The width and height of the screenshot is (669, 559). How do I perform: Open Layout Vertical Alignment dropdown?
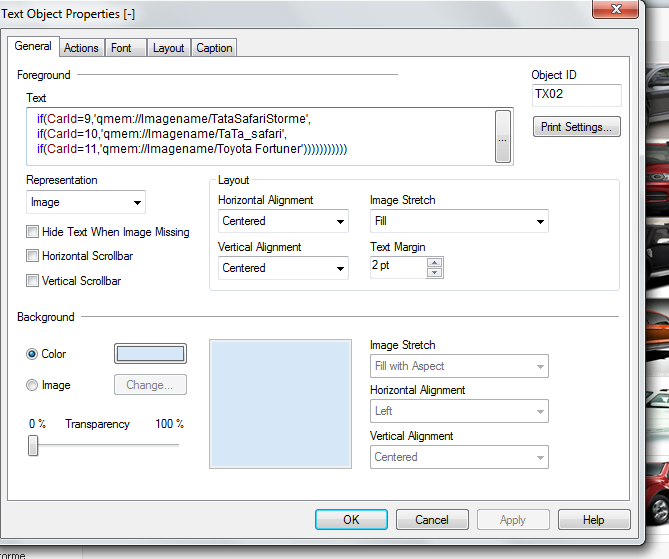[x=283, y=268]
